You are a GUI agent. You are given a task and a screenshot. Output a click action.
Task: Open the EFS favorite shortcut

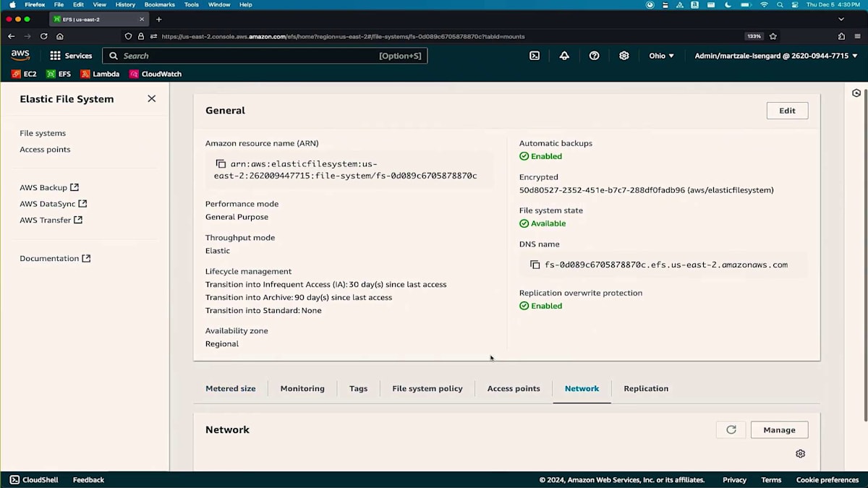(x=59, y=74)
